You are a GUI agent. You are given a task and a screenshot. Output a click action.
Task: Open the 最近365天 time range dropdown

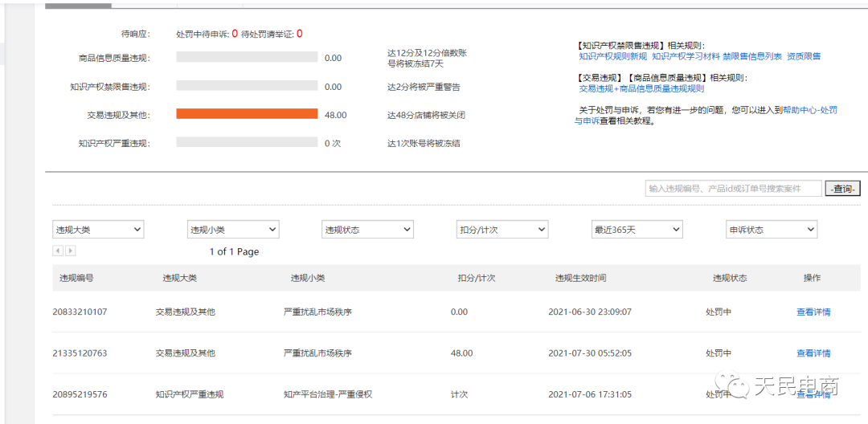tap(637, 230)
